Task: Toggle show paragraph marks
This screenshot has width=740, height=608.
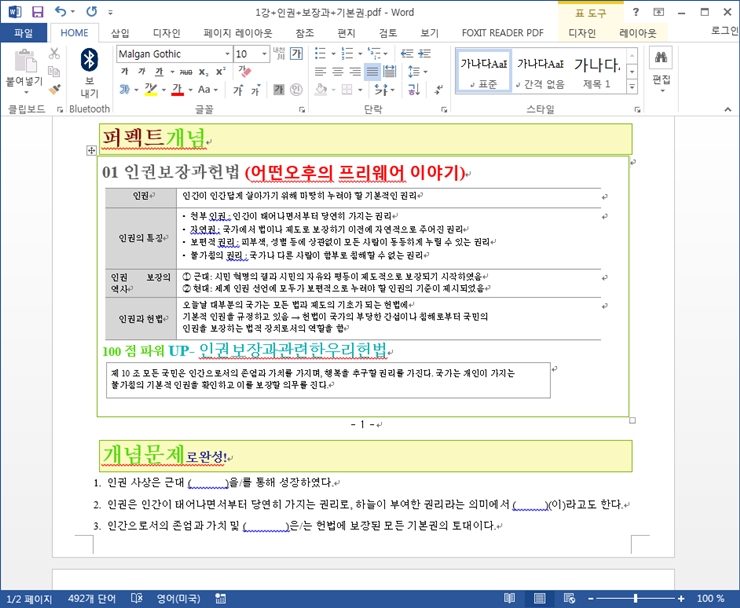Action: point(438,89)
